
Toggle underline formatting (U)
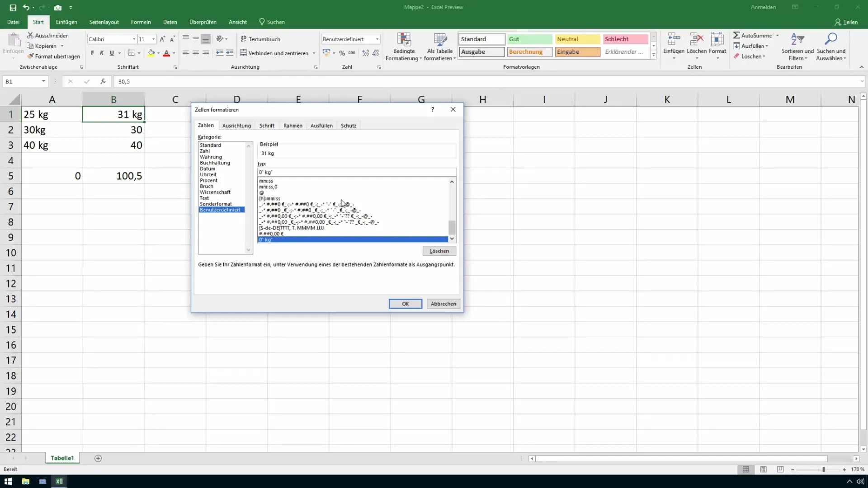[x=112, y=53]
